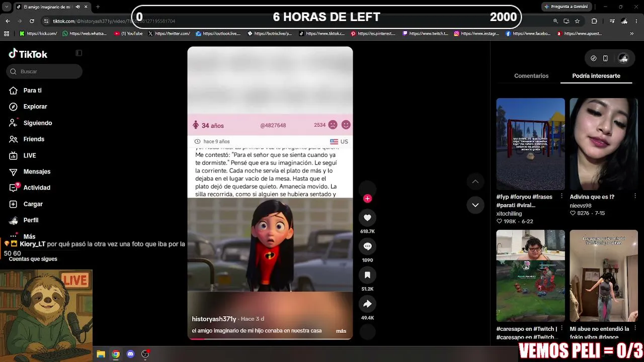The image size is (644, 362).
Task: Open options for the caresapo Twitch video
Action: click(562, 328)
